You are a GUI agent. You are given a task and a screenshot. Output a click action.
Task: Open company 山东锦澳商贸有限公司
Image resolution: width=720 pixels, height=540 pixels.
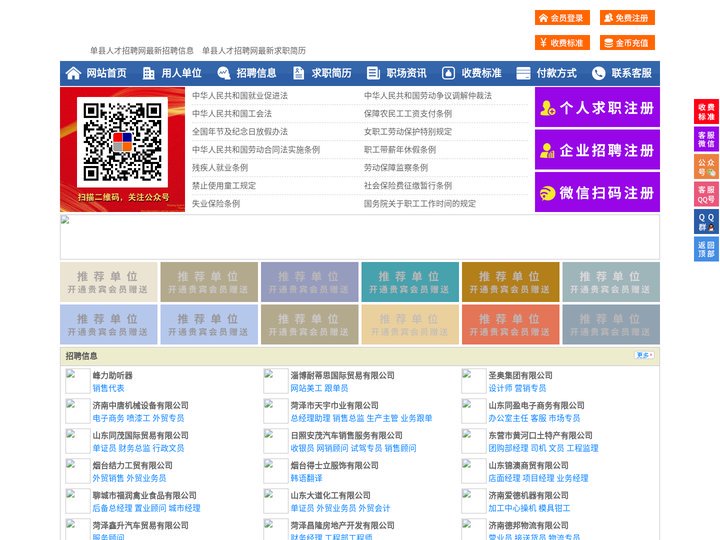point(528,465)
